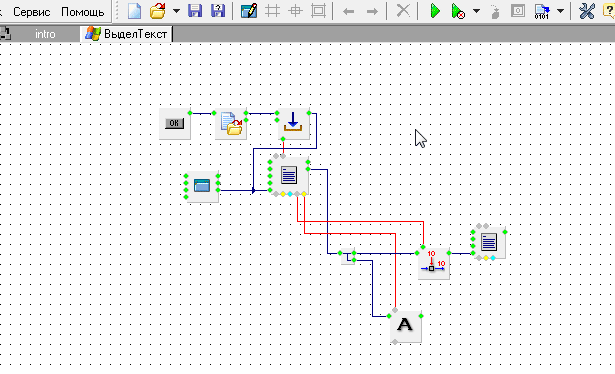Click the crossed wrench tools icon
The image size is (615, 374).
(587, 11)
